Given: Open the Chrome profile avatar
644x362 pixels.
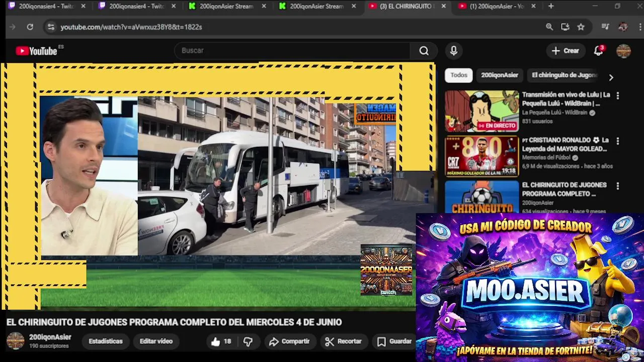Looking at the screenshot, I should (x=623, y=27).
